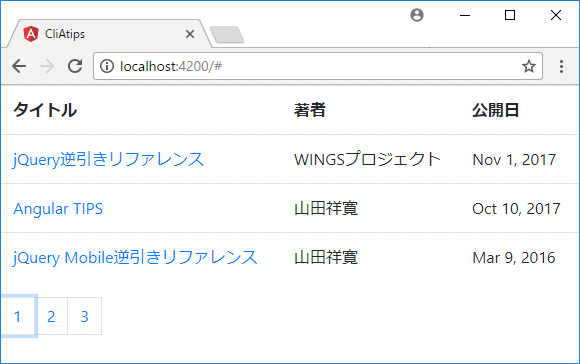
Task: Select the Nov 1, 2017 date cell
Action: (x=514, y=160)
